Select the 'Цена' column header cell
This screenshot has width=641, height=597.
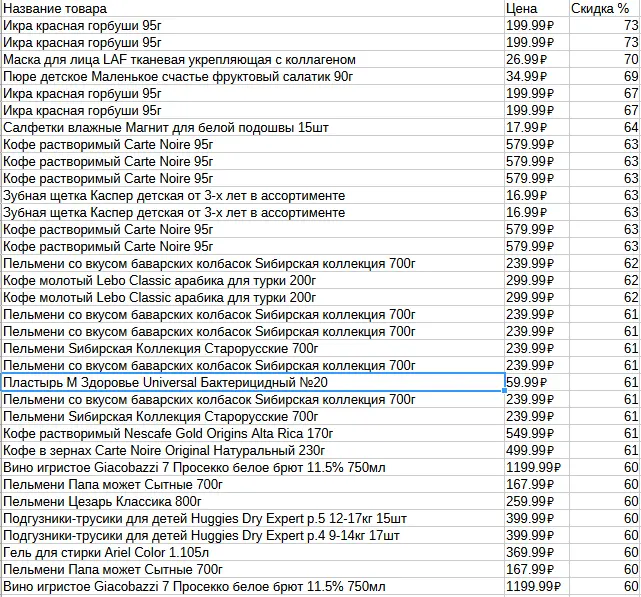tap(537, 8)
